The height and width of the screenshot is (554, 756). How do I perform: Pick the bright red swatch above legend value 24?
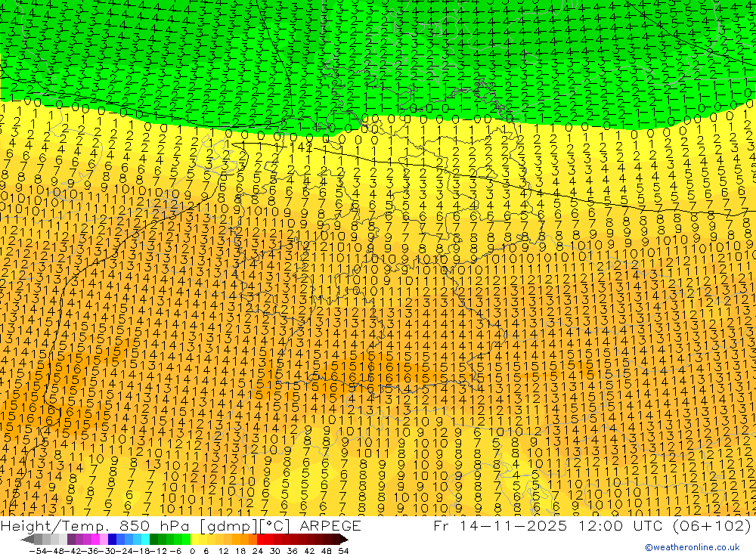(x=261, y=540)
